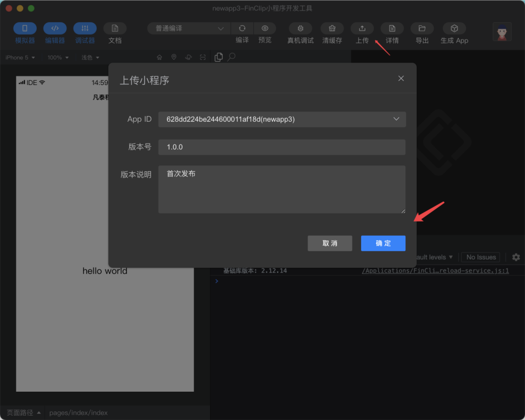Close the 上传小程序 dialog
The image size is (525, 420).
click(401, 78)
